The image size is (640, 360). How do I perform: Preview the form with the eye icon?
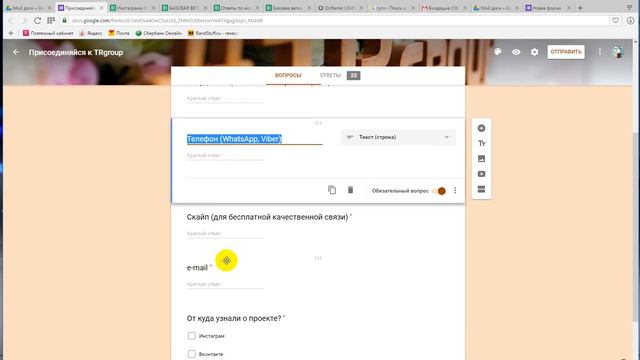pos(516,52)
